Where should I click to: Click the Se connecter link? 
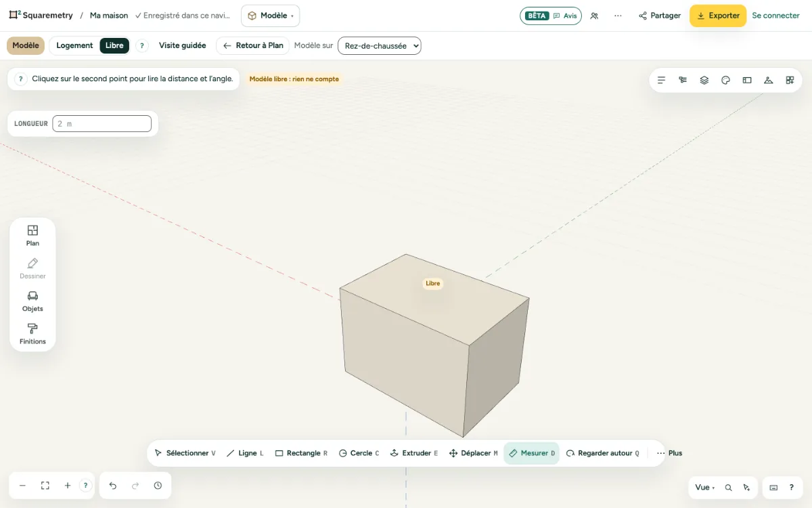tap(776, 16)
